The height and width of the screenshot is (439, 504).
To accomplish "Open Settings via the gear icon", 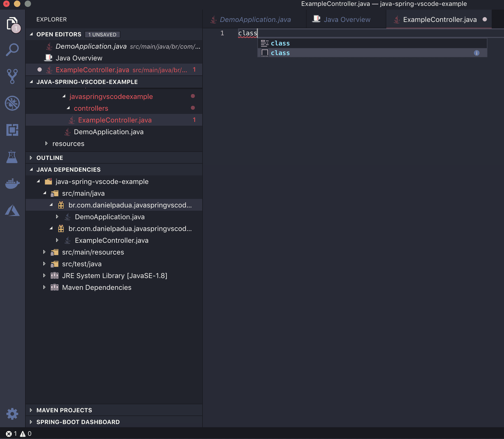I will tap(12, 414).
